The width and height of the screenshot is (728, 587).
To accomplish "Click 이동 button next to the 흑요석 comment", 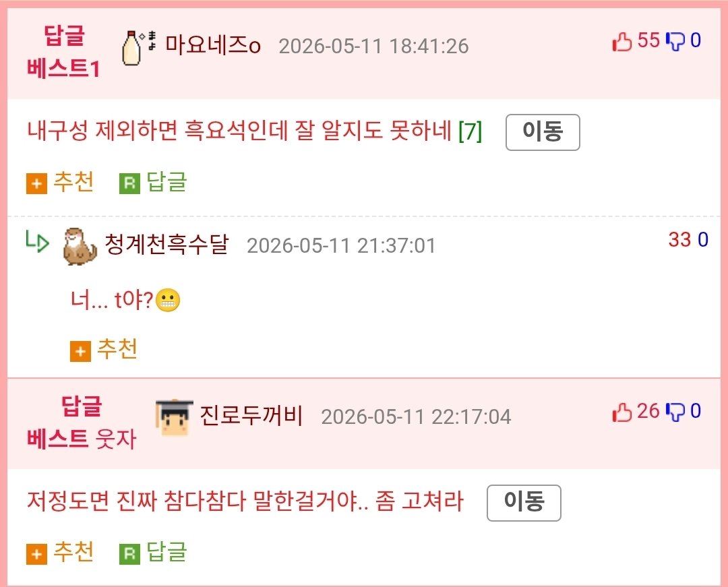I will pyautogui.click(x=543, y=132).
